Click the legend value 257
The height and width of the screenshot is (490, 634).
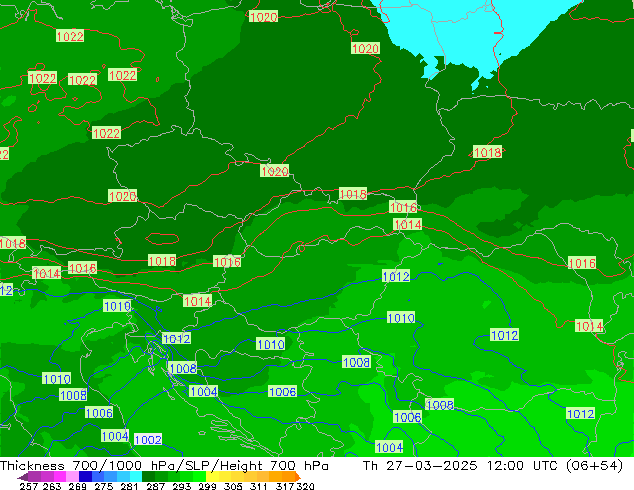pyautogui.click(x=28, y=486)
